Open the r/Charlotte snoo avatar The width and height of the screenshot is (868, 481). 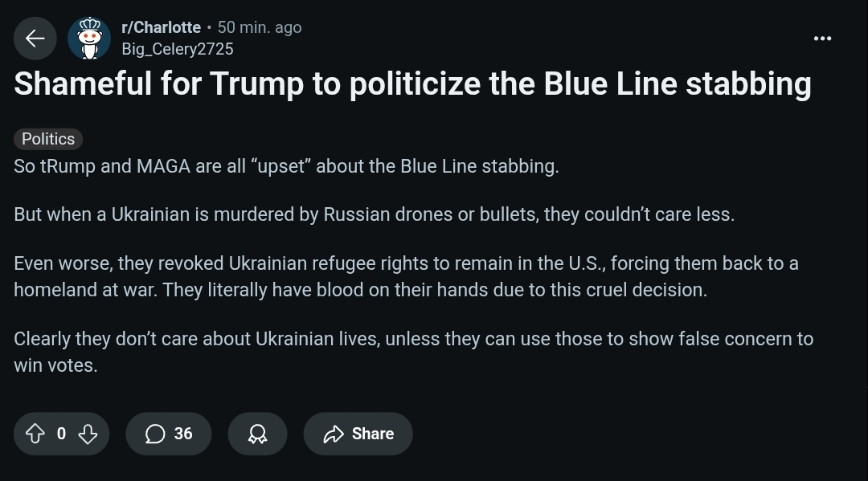click(x=89, y=39)
